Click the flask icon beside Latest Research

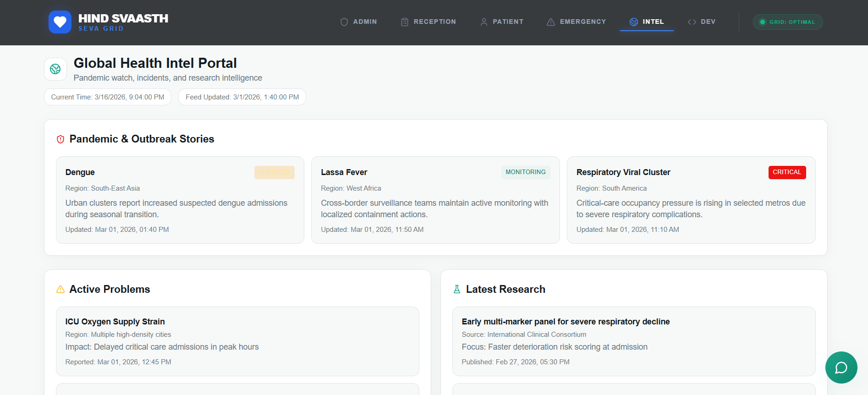pyautogui.click(x=457, y=289)
